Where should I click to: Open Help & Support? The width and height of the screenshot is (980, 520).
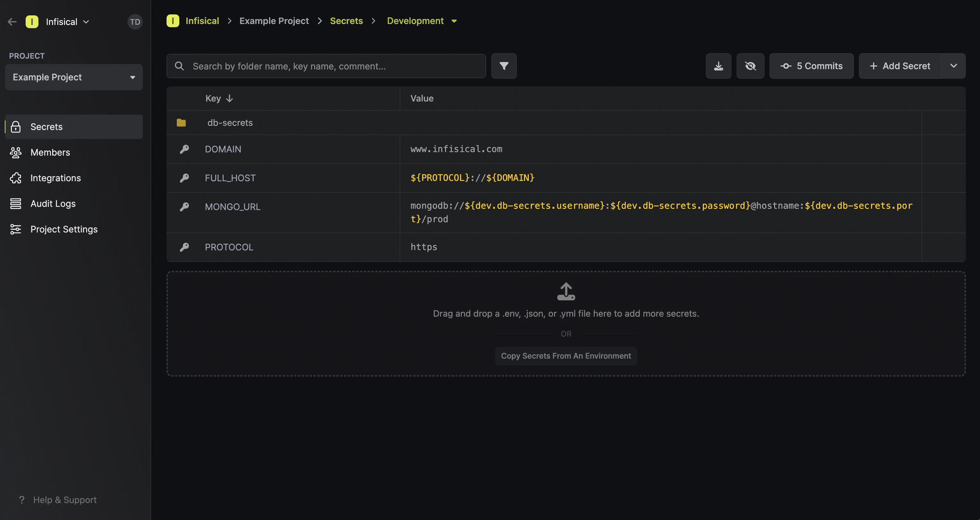point(65,500)
